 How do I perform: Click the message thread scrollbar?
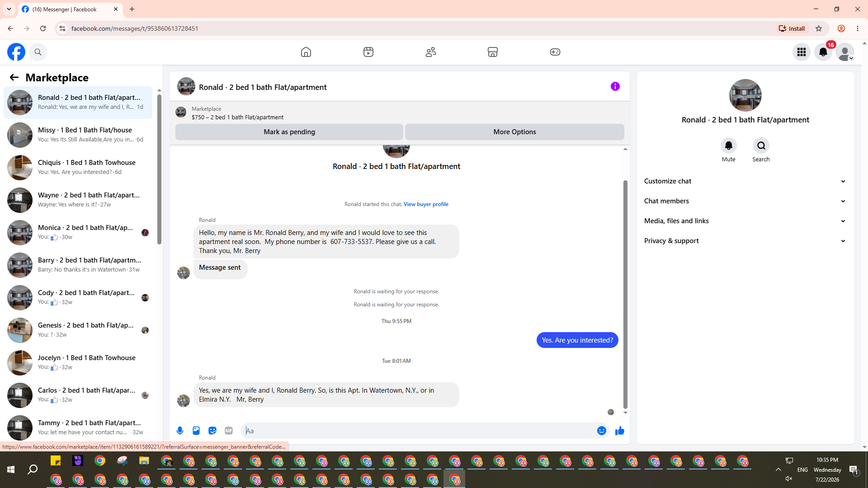pos(625,294)
